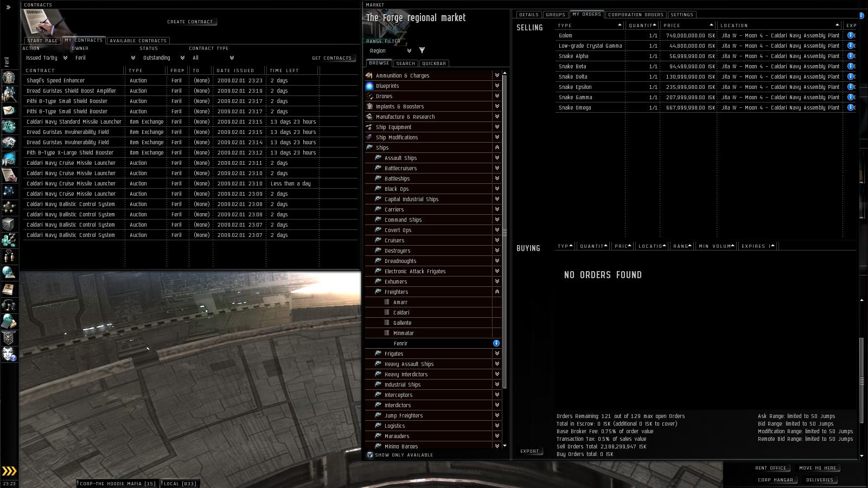Expand the sidebar with the double-arrow
Viewport: 868px width, 488px height.
pyautogui.click(x=8, y=7)
